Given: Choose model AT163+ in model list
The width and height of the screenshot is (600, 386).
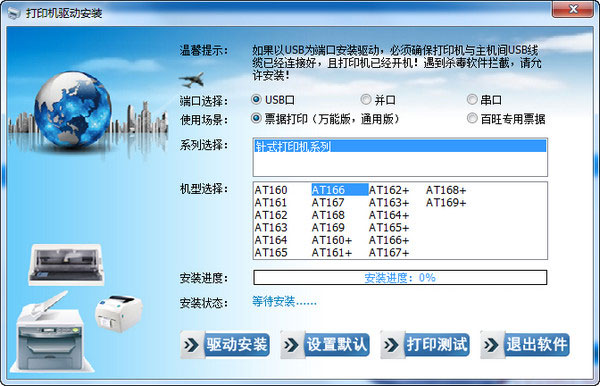Looking at the screenshot, I should click(x=389, y=203).
